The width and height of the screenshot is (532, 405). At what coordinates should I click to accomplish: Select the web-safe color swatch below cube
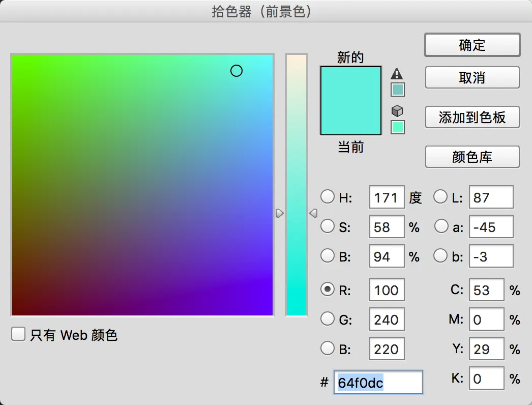(398, 128)
